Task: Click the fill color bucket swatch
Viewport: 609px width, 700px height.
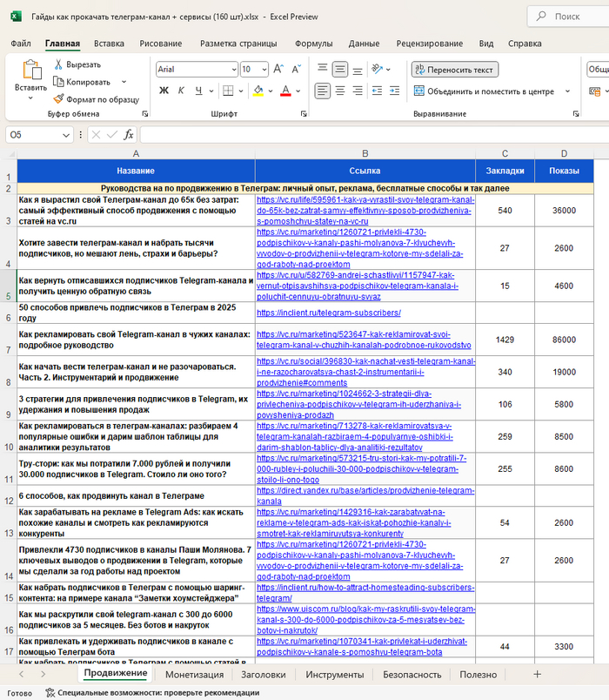Action: (258, 91)
